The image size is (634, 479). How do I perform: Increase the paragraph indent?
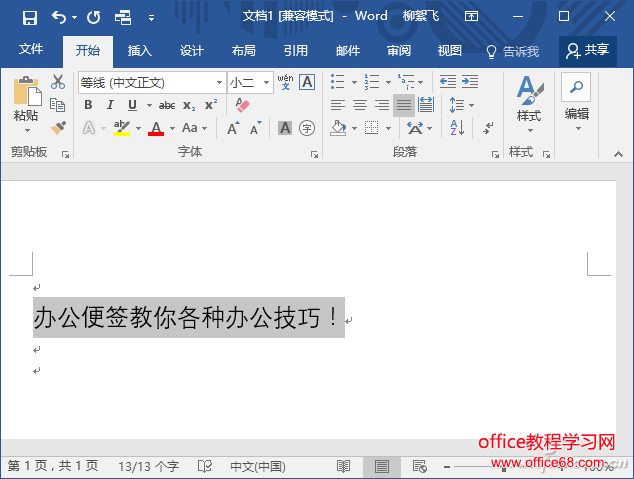point(470,82)
